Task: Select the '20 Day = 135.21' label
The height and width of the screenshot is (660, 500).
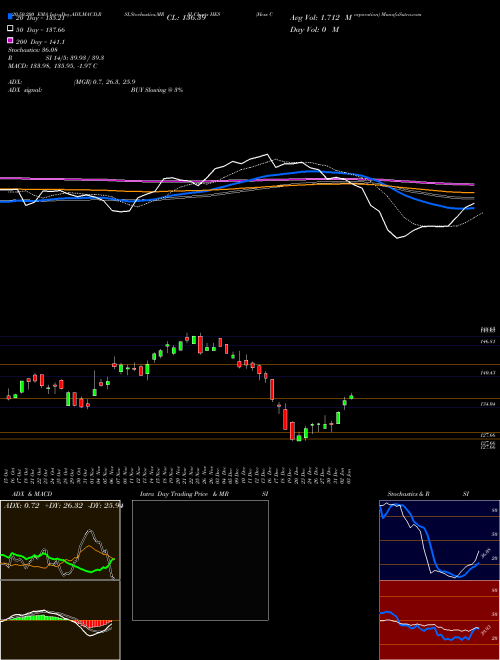Action: (40, 18)
